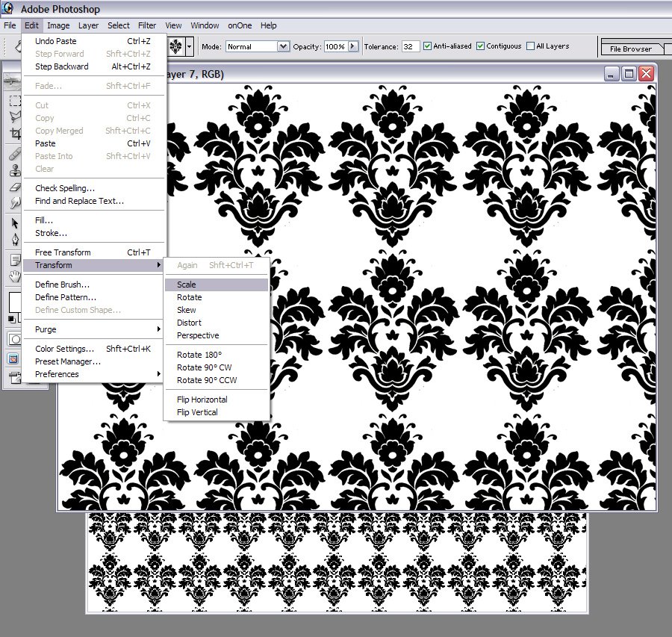Open the Mode dropdown set to Normal
672x637 pixels.
[257, 46]
